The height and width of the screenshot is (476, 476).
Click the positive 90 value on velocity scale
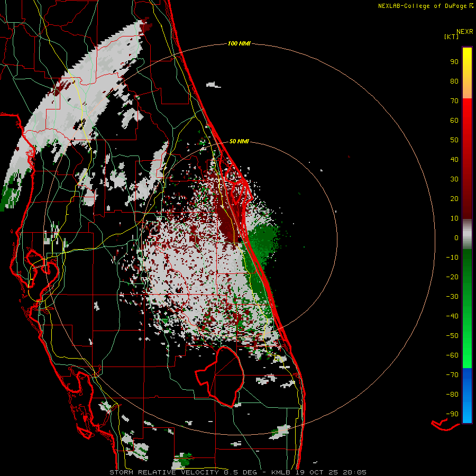(x=454, y=62)
